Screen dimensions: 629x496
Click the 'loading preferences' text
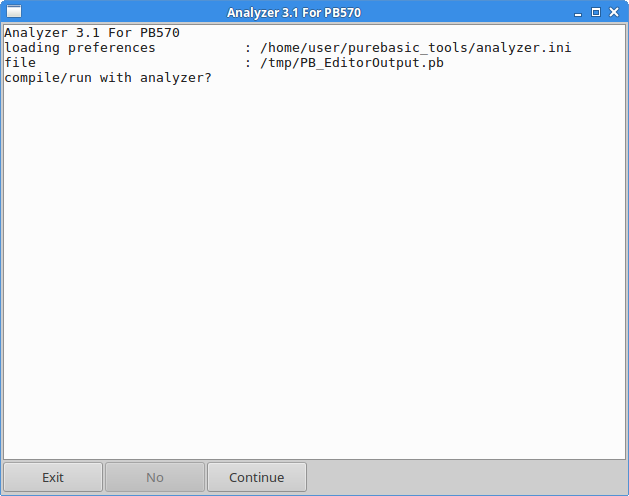[80, 48]
